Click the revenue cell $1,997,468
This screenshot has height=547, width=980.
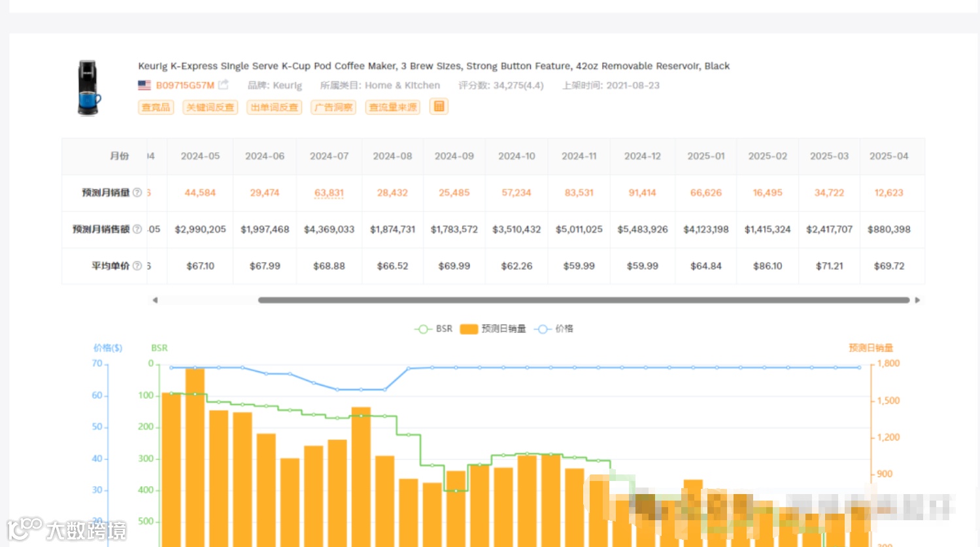click(265, 229)
